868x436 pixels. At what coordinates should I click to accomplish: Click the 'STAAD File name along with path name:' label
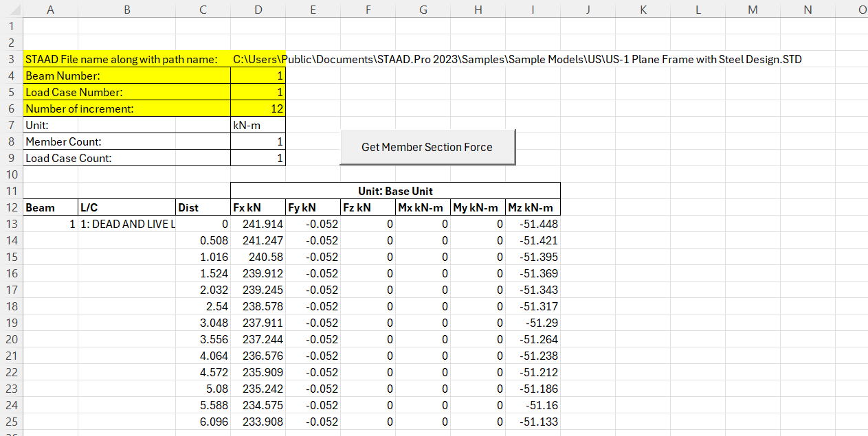click(x=122, y=59)
